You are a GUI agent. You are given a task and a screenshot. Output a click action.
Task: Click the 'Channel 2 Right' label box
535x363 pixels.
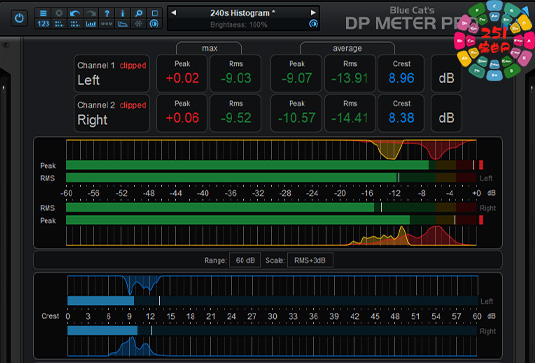(x=112, y=114)
